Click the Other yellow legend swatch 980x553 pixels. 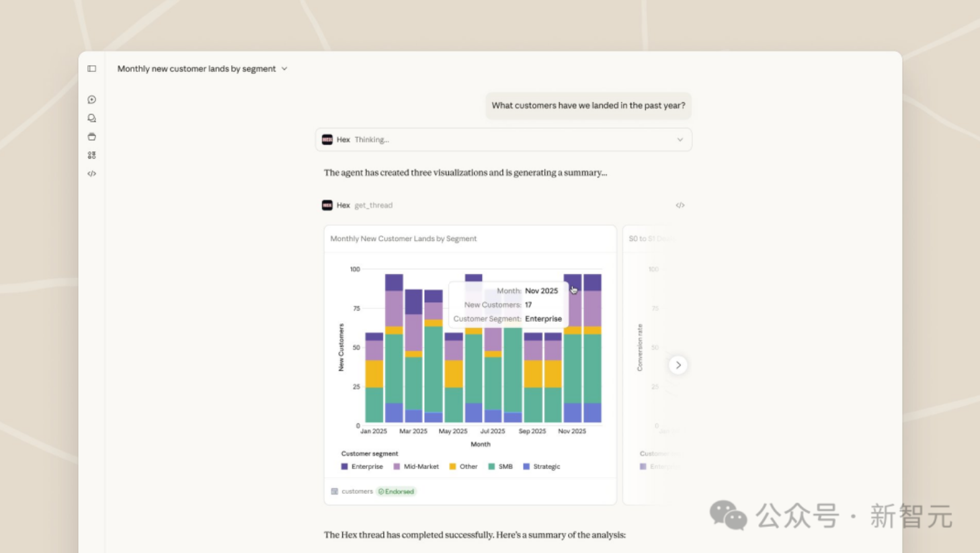pos(452,466)
